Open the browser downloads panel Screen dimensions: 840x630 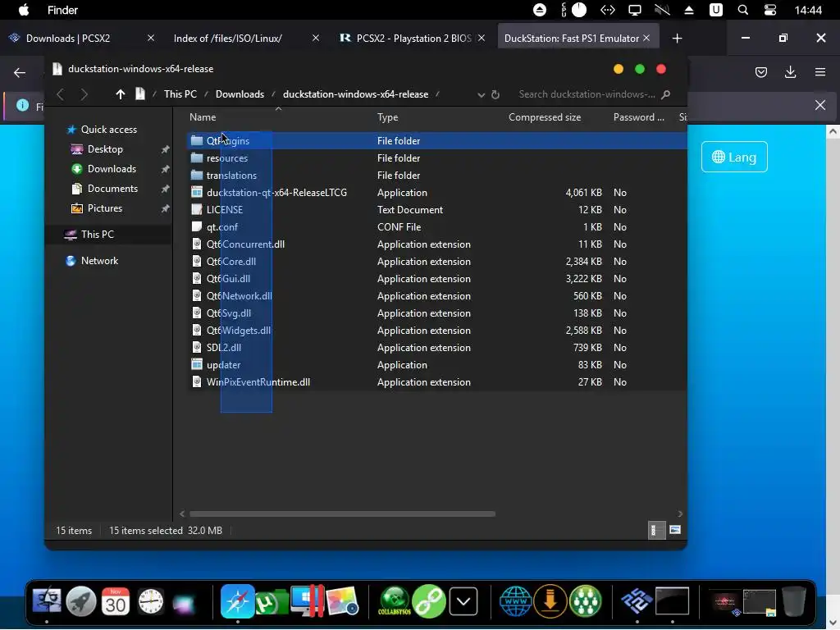(790, 72)
